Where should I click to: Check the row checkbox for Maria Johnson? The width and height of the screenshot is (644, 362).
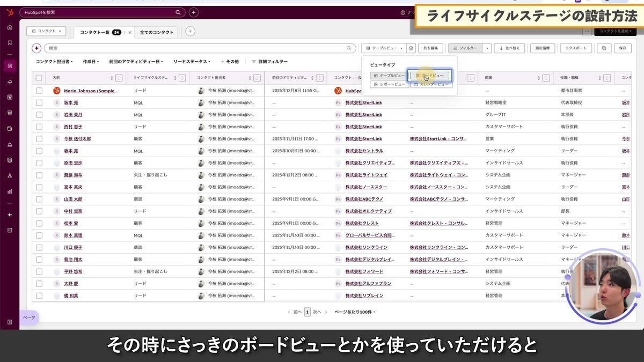pos(39,90)
